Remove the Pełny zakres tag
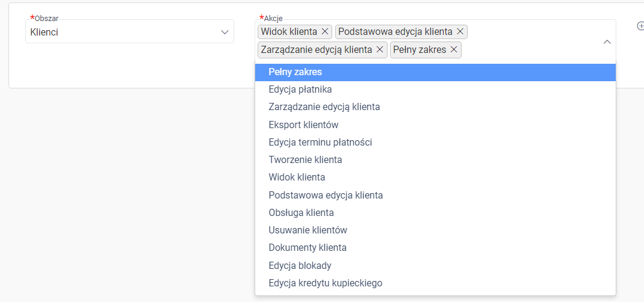 454,50
